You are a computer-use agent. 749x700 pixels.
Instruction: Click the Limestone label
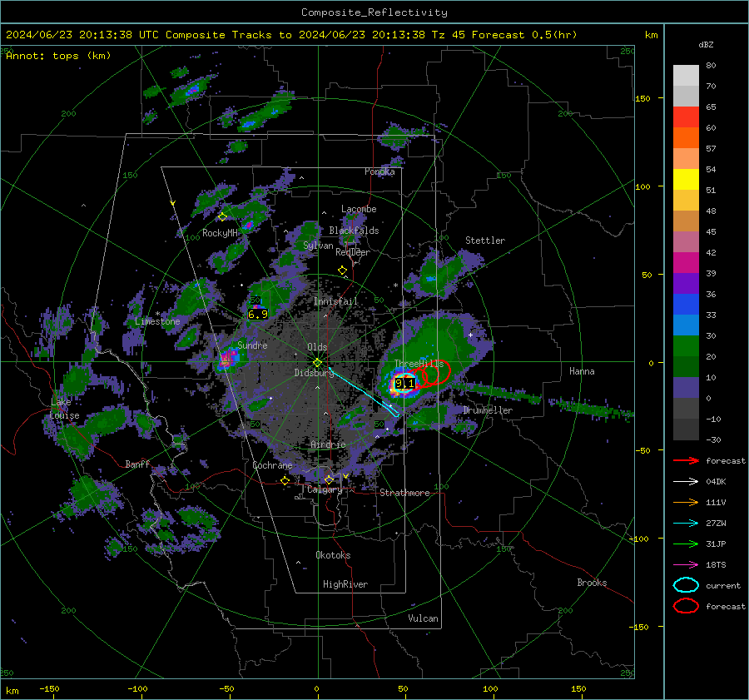[157, 321]
